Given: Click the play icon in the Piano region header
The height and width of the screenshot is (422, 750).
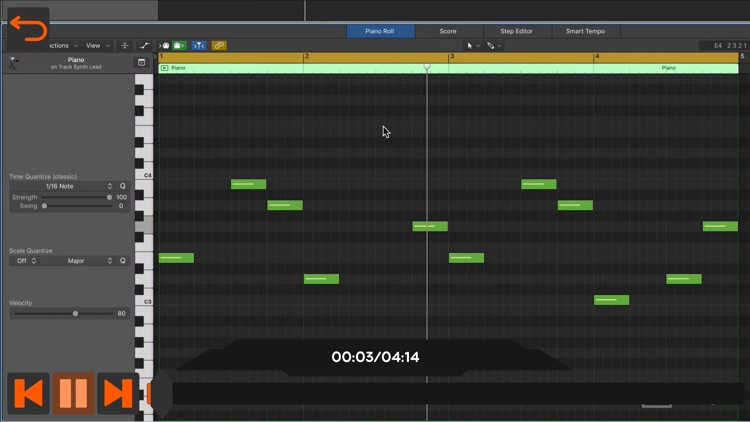Looking at the screenshot, I should [164, 68].
